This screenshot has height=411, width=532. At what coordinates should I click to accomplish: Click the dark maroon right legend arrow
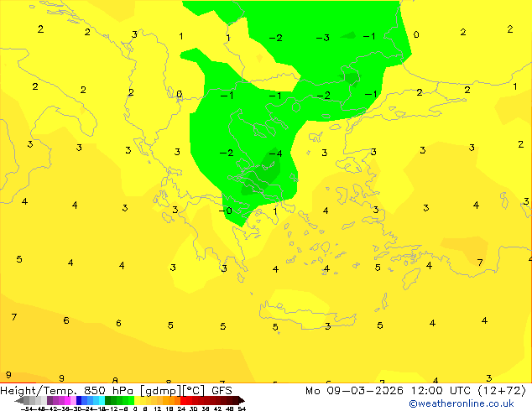[x=242, y=400]
